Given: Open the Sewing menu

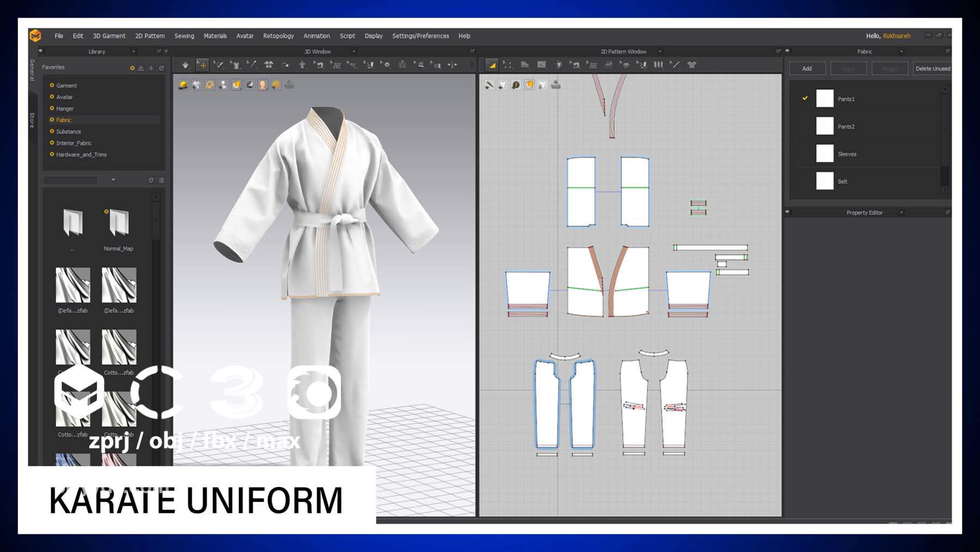Looking at the screenshot, I should coord(184,36).
